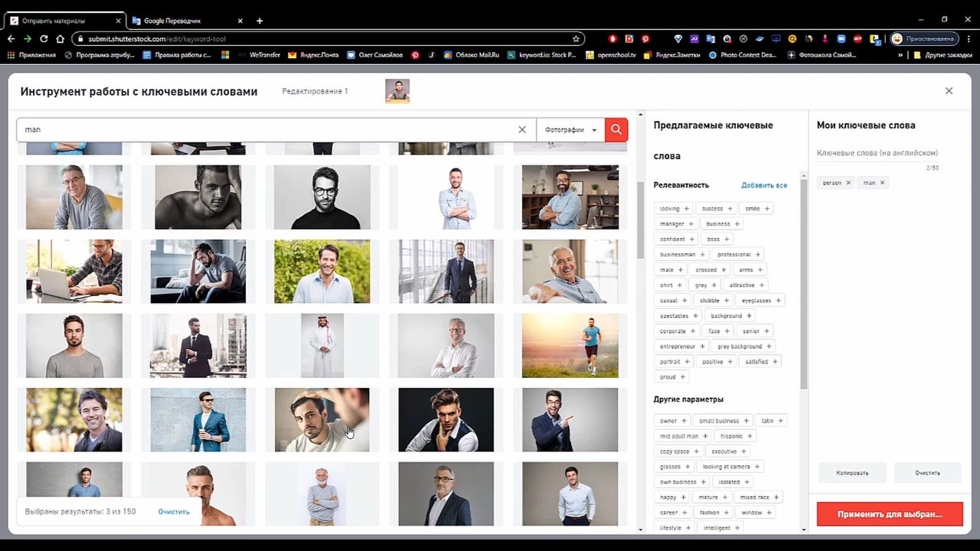Open the 'openschool.tv' bookmark

[x=611, y=55]
